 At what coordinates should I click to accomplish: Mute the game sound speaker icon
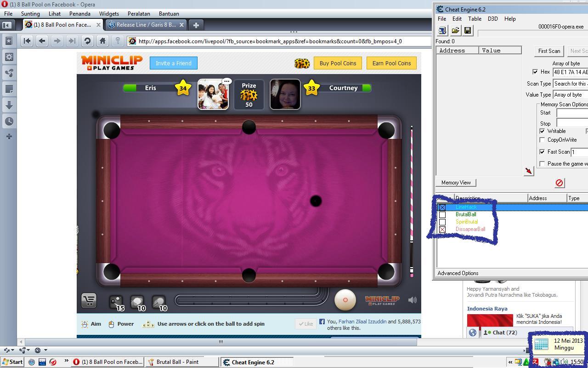pyautogui.click(x=413, y=300)
